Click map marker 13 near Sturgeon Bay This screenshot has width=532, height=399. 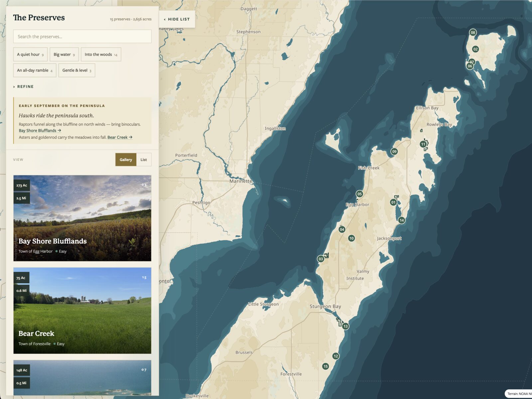click(345, 326)
